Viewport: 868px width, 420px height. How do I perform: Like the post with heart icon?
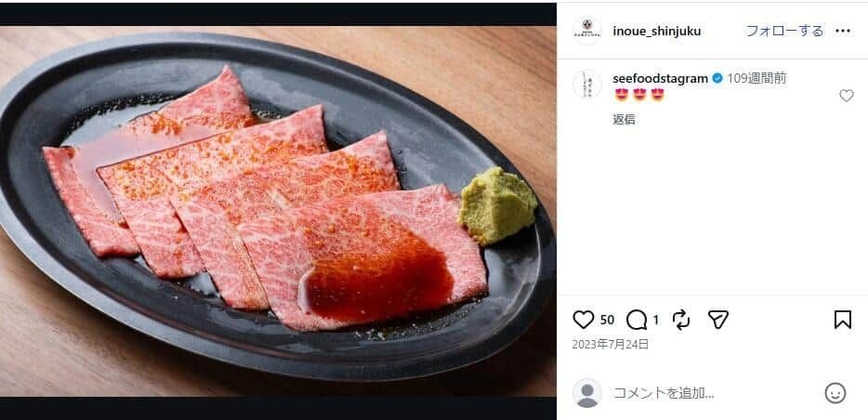[583, 320]
